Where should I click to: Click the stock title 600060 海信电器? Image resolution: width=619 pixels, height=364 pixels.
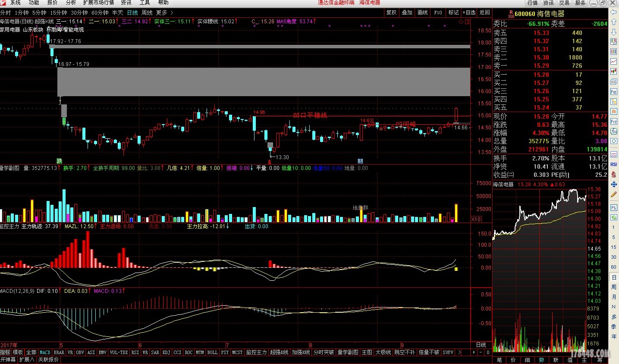(539, 14)
